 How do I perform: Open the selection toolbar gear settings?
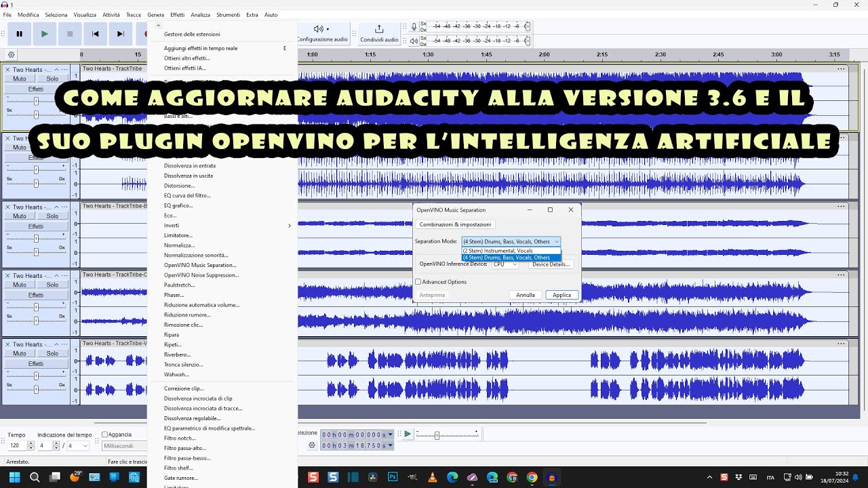click(x=312, y=445)
